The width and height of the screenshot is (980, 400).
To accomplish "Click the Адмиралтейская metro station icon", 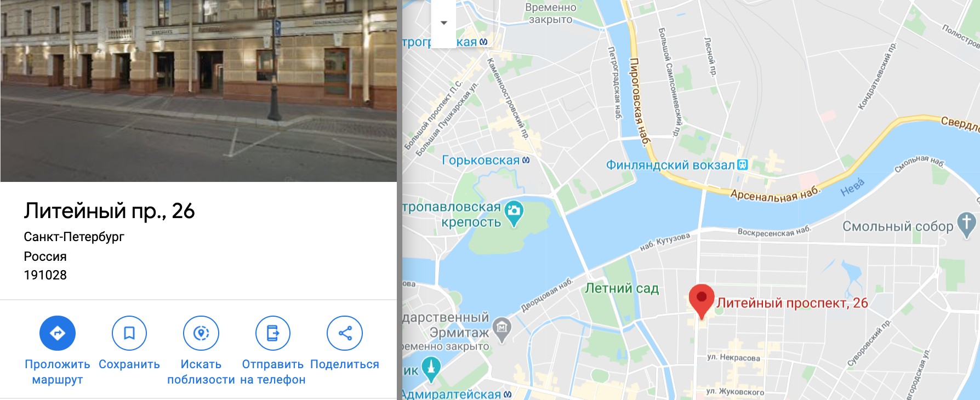I will tap(508, 394).
